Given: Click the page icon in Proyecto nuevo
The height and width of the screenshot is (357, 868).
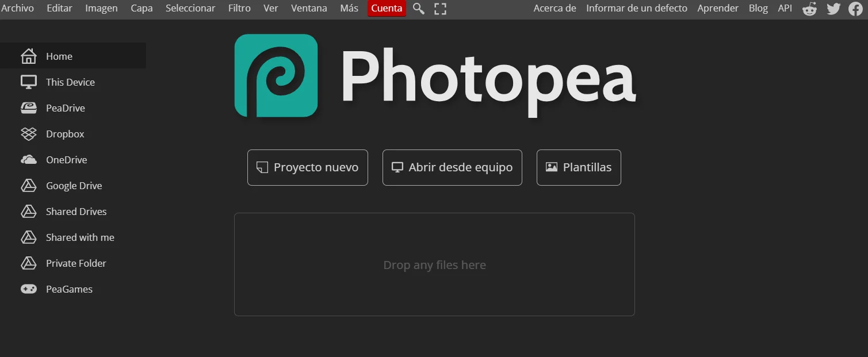Looking at the screenshot, I should [x=262, y=167].
